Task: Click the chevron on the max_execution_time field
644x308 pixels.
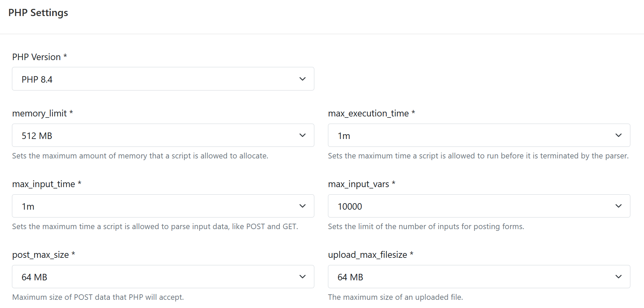Action: click(x=618, y=135)
